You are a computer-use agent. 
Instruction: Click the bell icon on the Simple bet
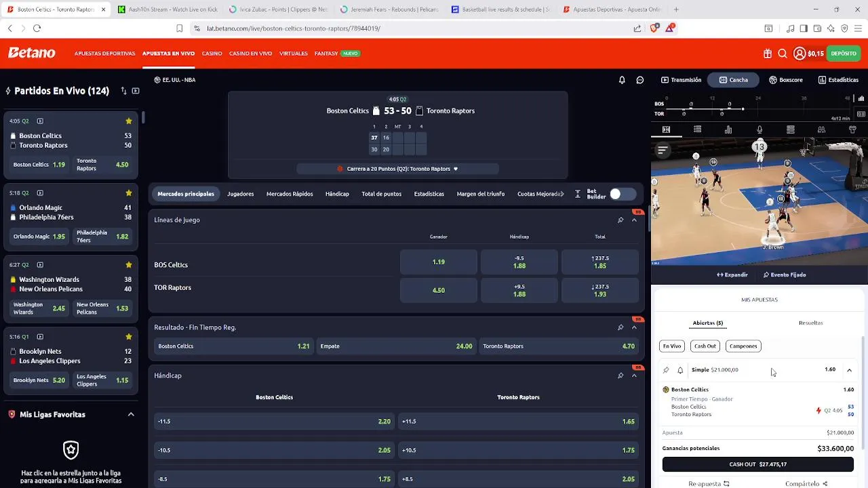(680, 370)
